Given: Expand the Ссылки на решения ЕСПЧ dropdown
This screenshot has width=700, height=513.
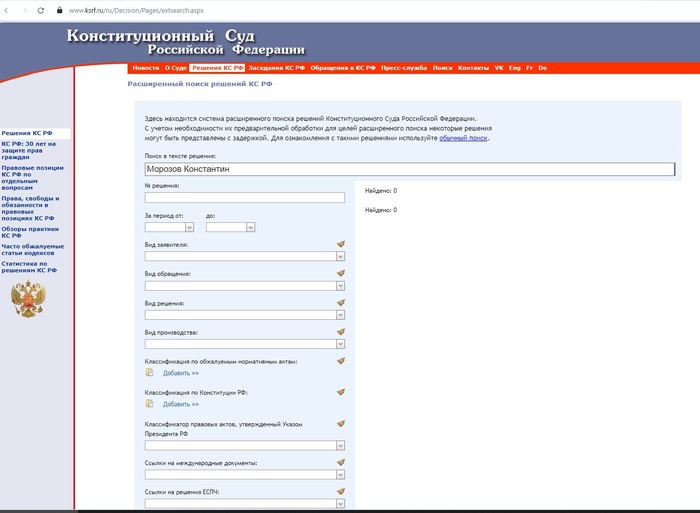Looking at the screenshot, I should [340, 504].
